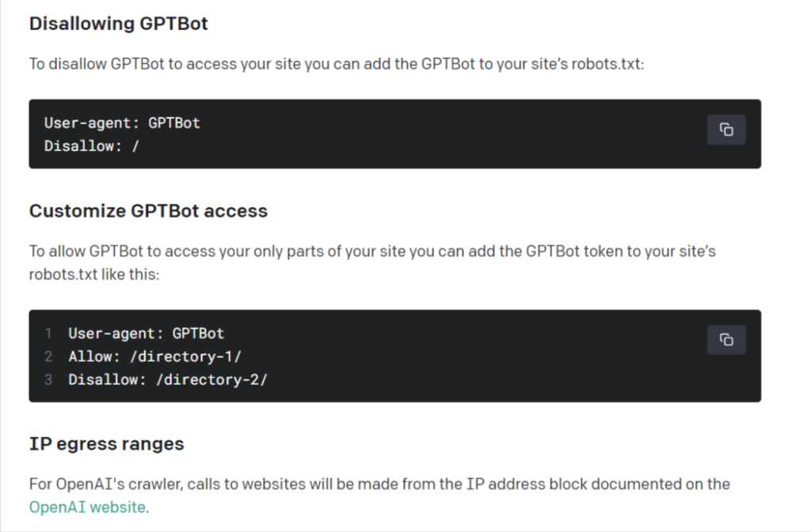Screen dimensions: 811x532
Task: Click 'IP address block documented on the' text
Action: 599,484
